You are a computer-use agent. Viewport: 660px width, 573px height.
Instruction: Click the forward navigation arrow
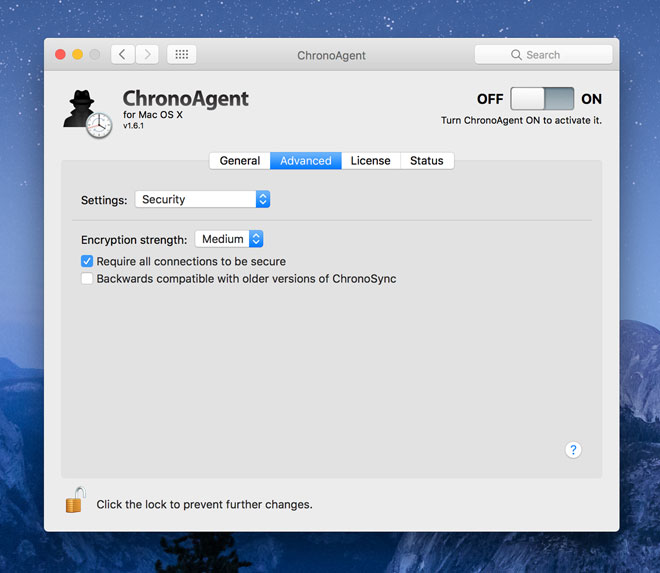tap(147, 54)
